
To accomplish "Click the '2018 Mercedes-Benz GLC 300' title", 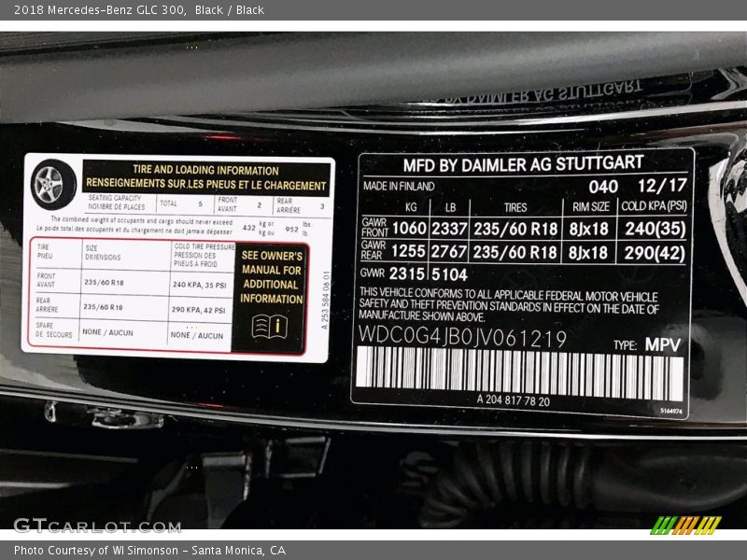I will (x=100, y=10).
